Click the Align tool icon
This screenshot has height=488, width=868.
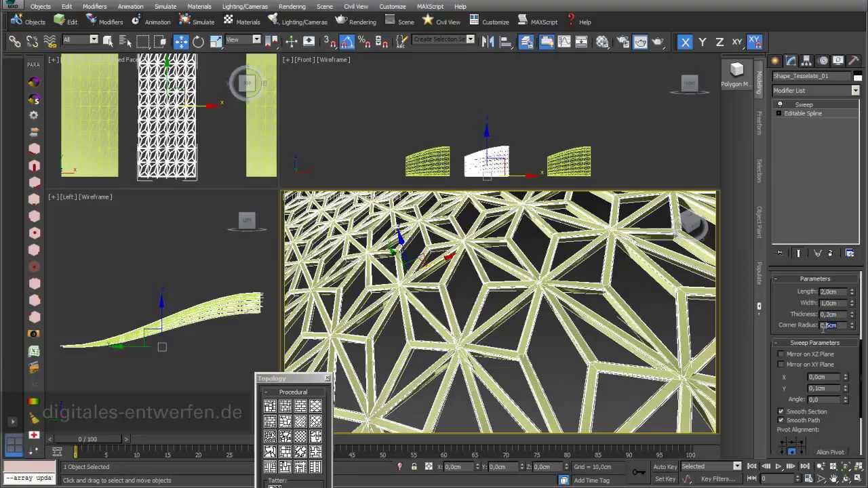pyautogui.click(x=505, y=42)
